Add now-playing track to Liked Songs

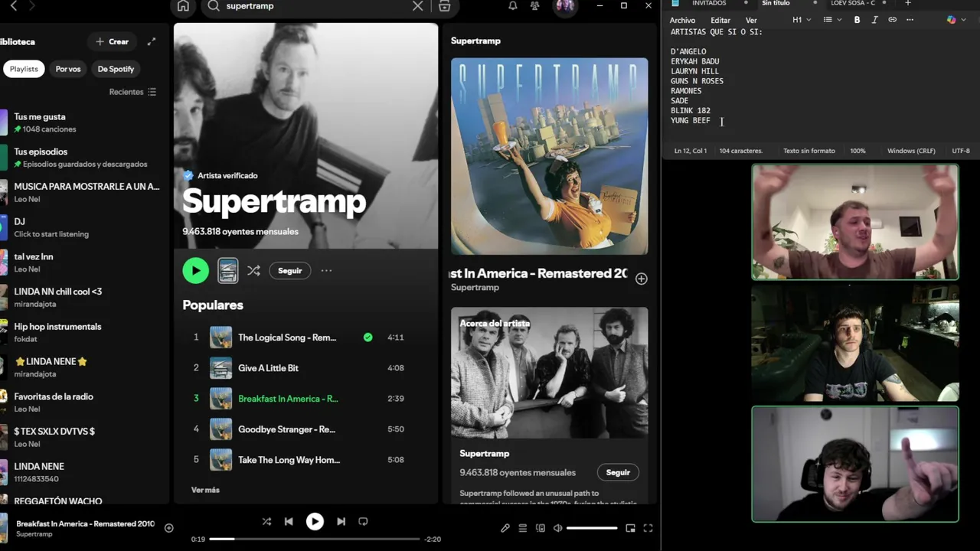click(x=168, y=528)
